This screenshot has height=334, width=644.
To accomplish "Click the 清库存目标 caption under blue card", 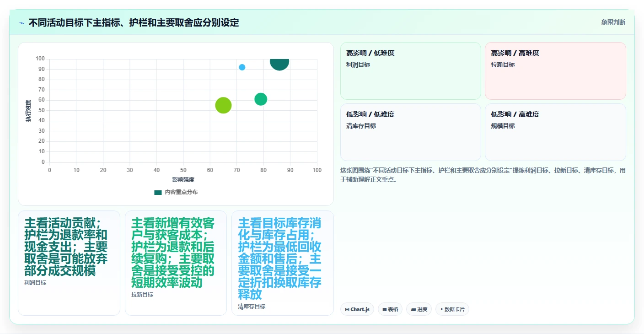I will pos(252,307).
